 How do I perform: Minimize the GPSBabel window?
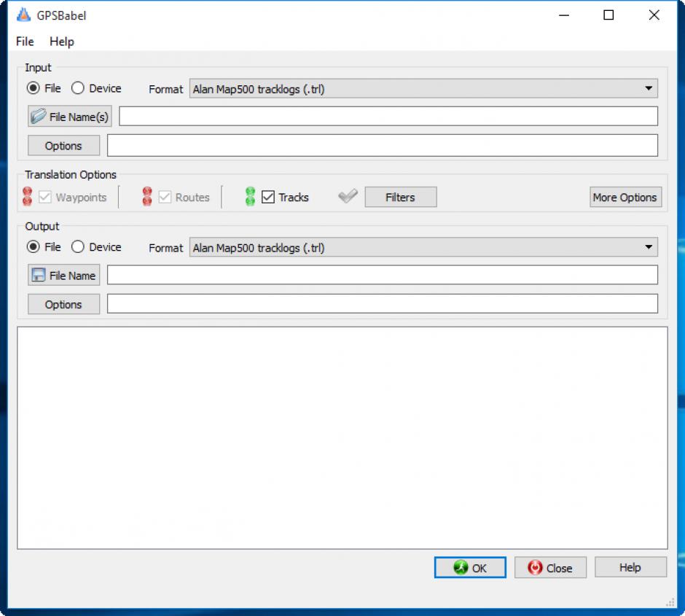(x=564, y=15)
